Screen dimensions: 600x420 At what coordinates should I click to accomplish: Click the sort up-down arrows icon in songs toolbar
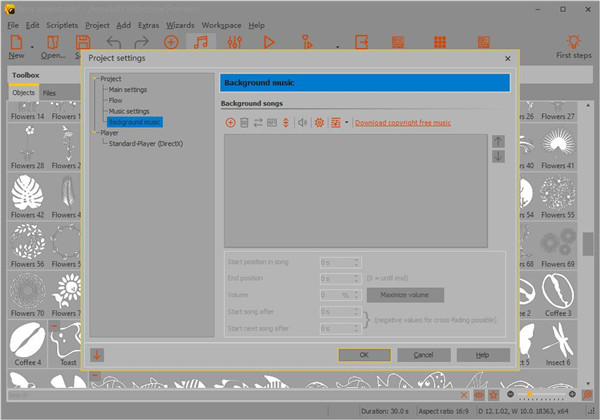(285, 122)
